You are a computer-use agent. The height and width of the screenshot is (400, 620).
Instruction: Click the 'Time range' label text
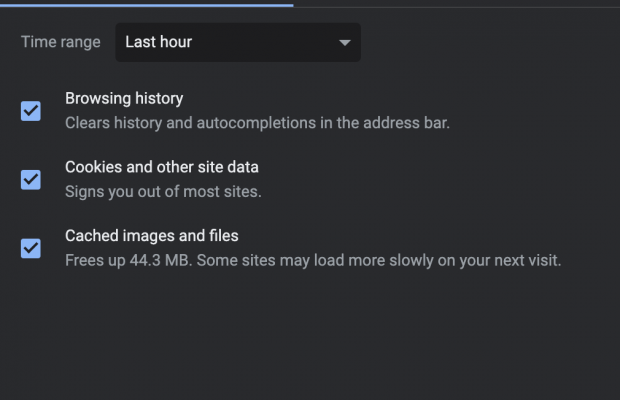[x=61, y=42]
